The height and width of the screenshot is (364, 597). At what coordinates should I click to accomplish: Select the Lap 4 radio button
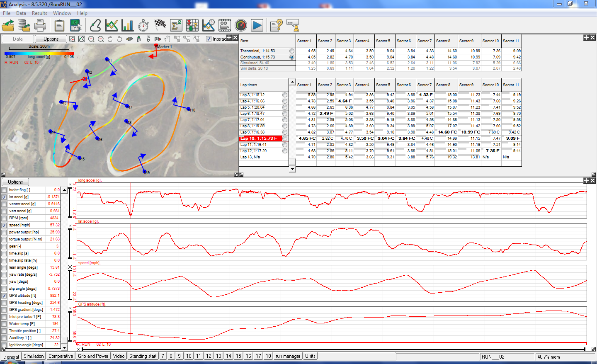tap(285, 101)
